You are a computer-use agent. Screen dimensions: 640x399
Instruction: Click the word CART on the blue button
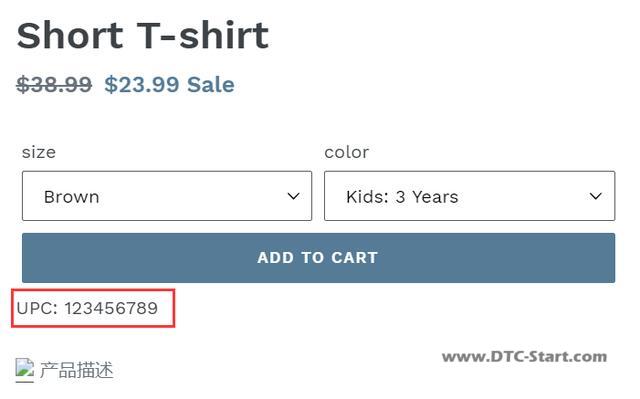354,258
